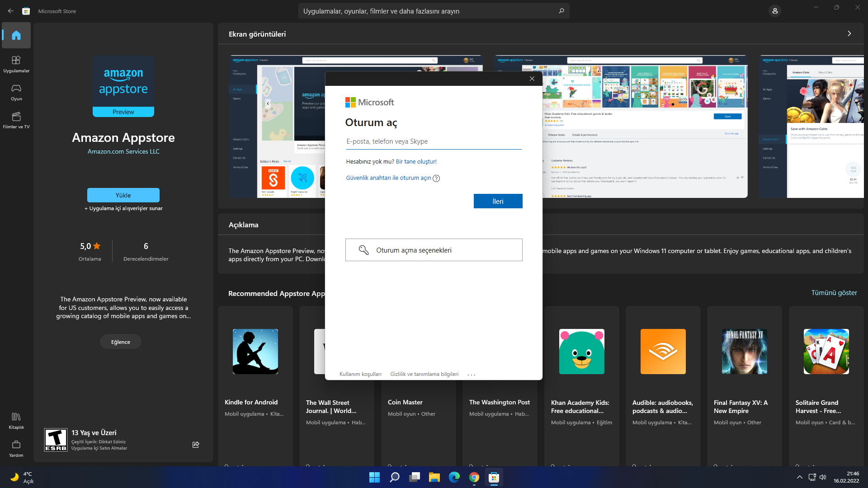Open Kitaplık library icon

[x=16, y=420]
